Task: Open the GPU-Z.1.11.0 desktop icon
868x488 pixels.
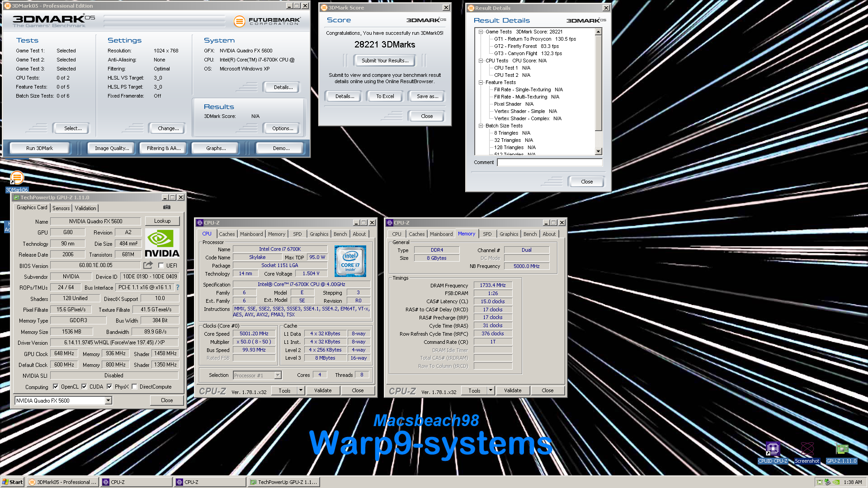Action: click(x=841, y=453)
